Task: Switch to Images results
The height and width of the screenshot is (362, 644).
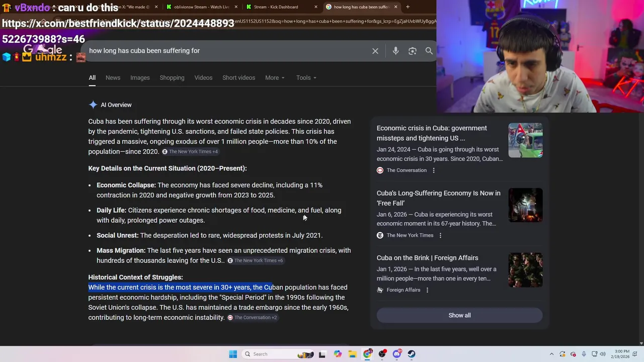Action: tap(140, 77)
